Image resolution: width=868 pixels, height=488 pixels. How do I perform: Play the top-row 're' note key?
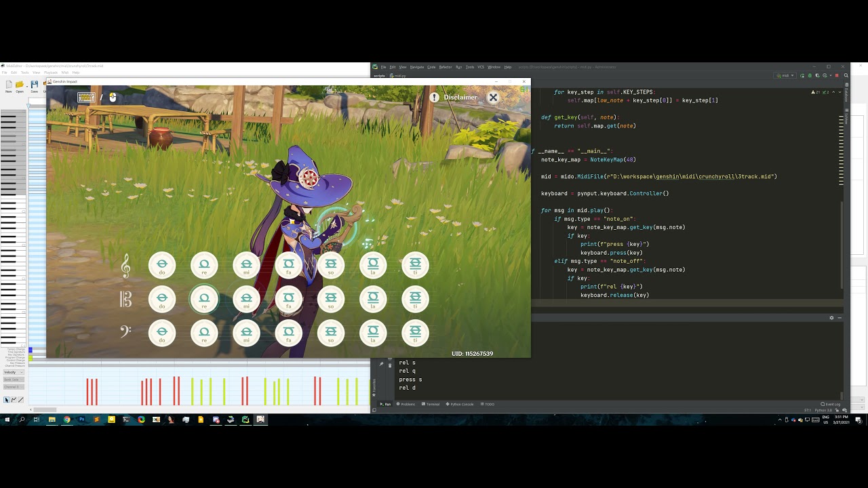(204, 265)
